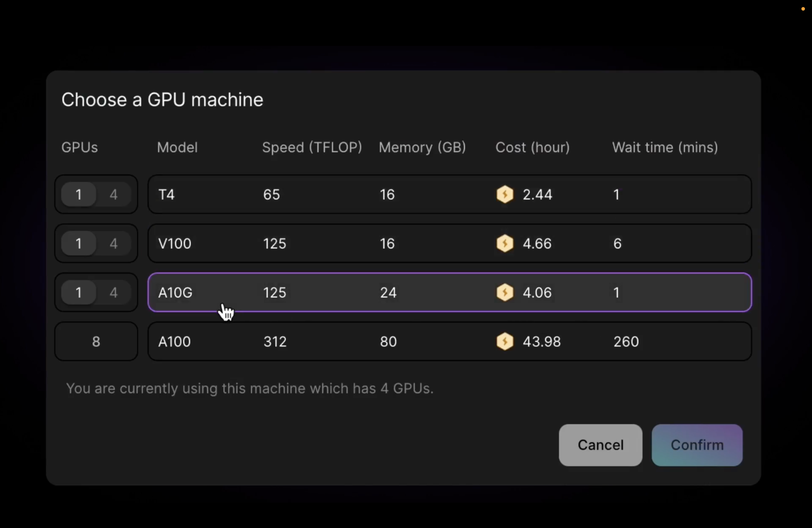Set V100 GPU count to 1
Screen dimensions: 812x528
(x=79, y=244)
